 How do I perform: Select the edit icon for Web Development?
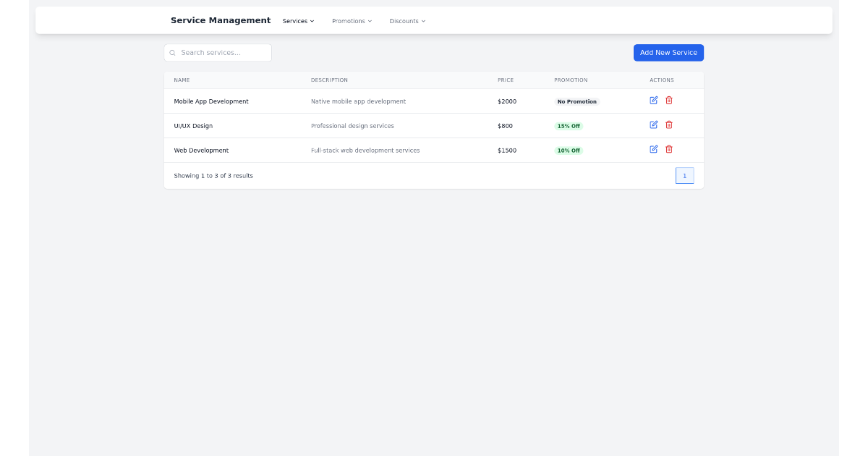click(653, 149)
